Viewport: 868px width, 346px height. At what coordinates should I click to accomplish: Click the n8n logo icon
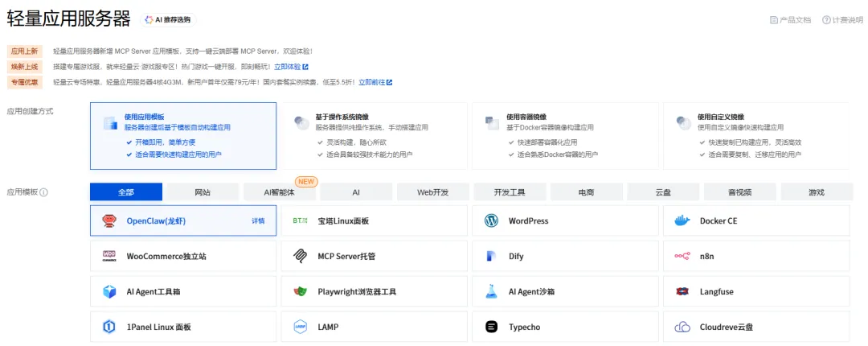click(682, 256)
